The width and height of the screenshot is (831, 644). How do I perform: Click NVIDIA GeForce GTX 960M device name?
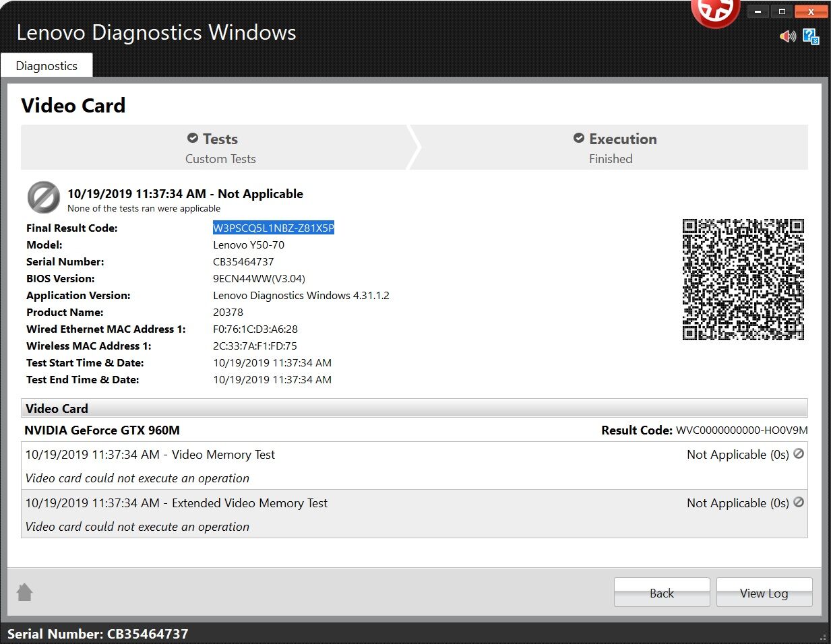click(x=102, y=430)
